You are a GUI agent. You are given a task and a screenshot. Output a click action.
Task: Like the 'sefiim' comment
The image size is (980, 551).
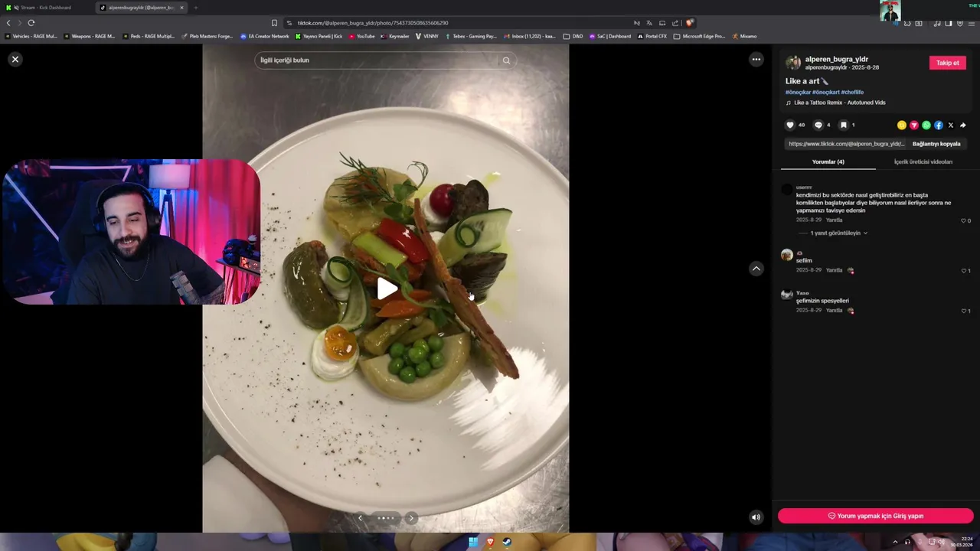point(964,271)
